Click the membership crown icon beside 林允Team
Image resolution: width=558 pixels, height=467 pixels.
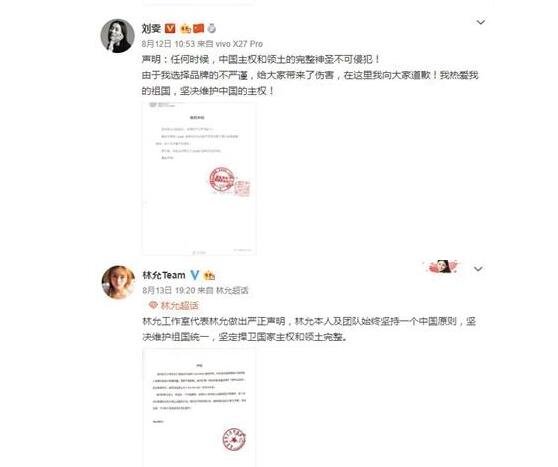[209, 275]
